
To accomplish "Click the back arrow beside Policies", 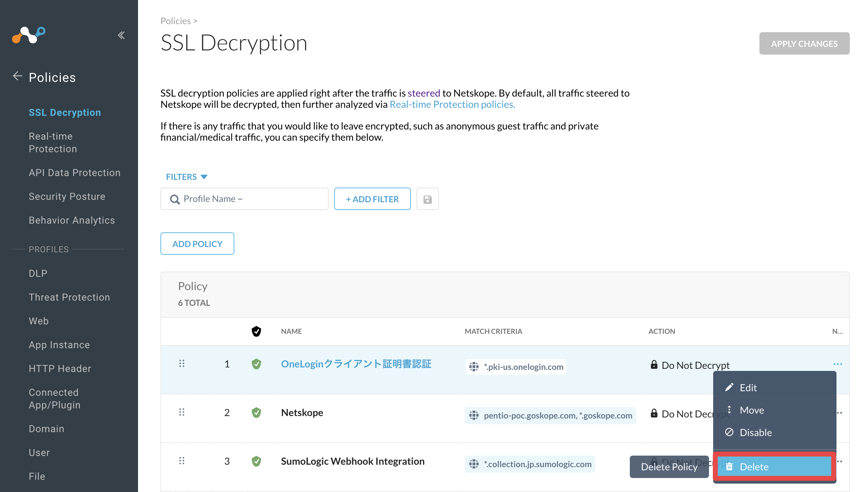I will point(18,76).
